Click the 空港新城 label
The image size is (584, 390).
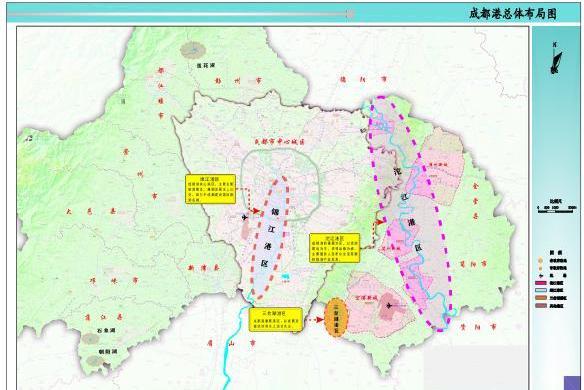point(366,298)
